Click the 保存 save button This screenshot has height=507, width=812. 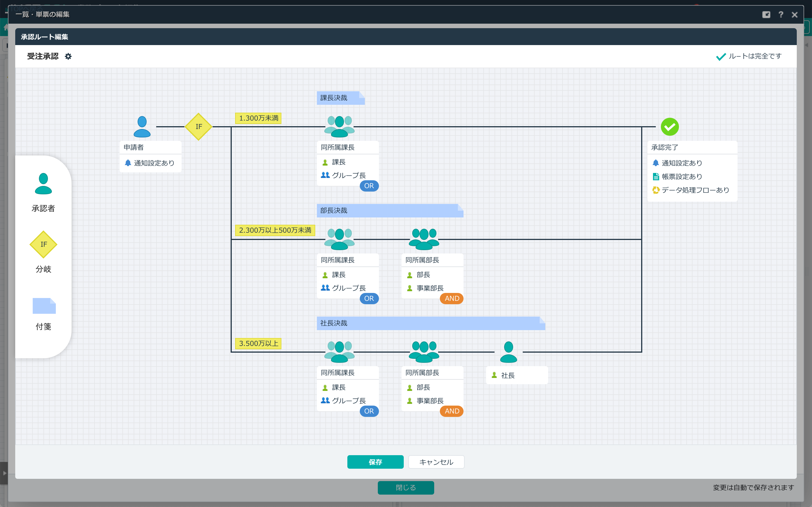(375, 462)
